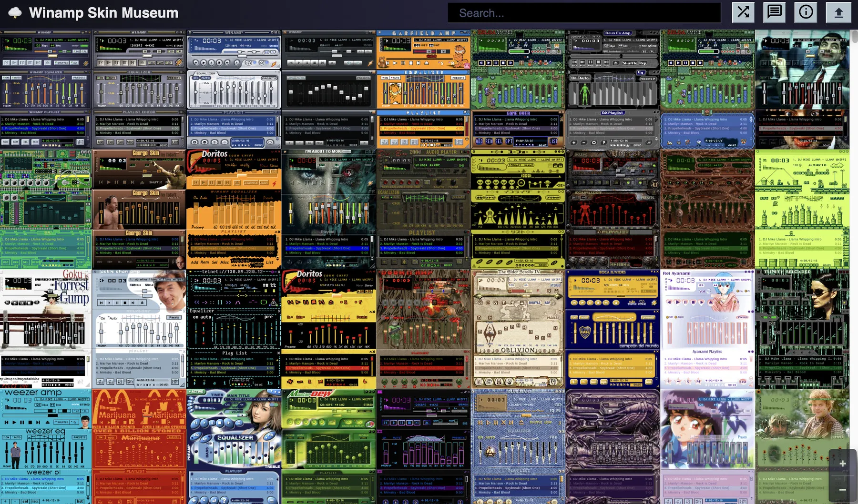Viewport: 858px width, 504px height.
Task: Click the shuffle random skin icon
Action: point(743,12)
